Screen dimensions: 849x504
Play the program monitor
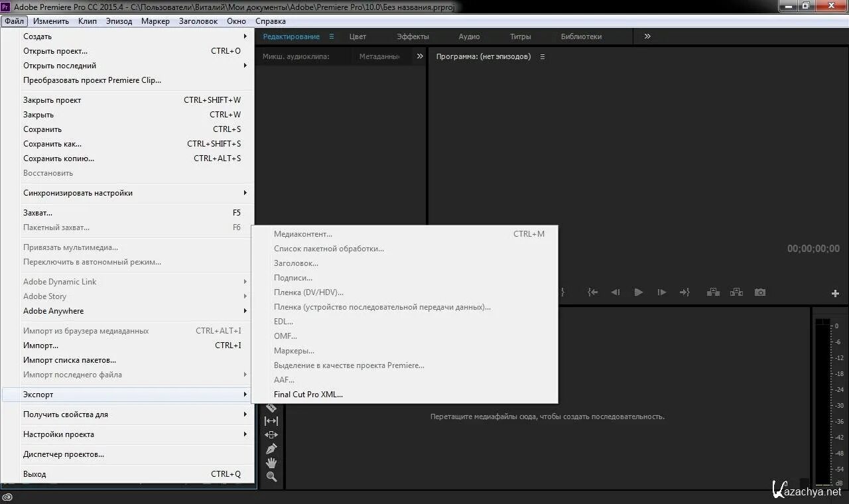tap(639, 292)
